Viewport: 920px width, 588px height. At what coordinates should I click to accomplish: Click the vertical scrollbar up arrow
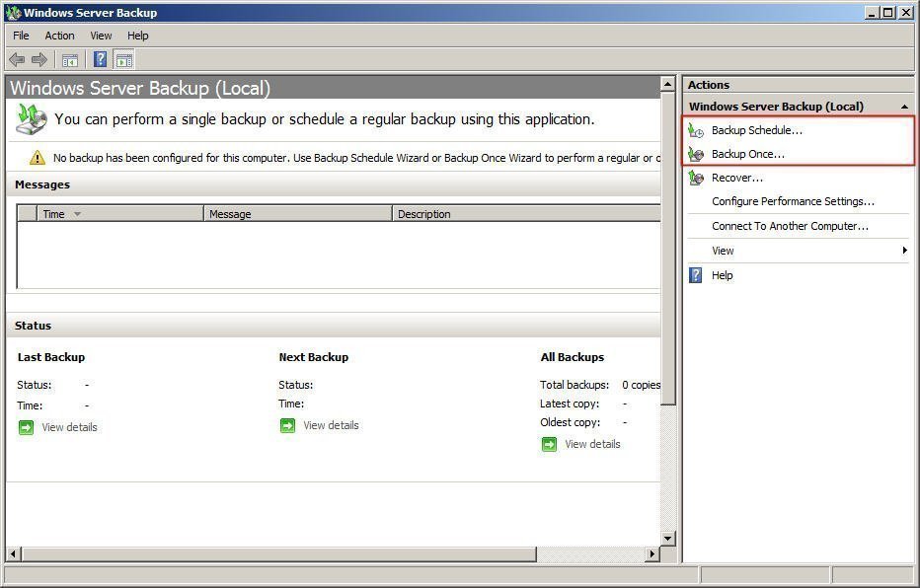667,84
